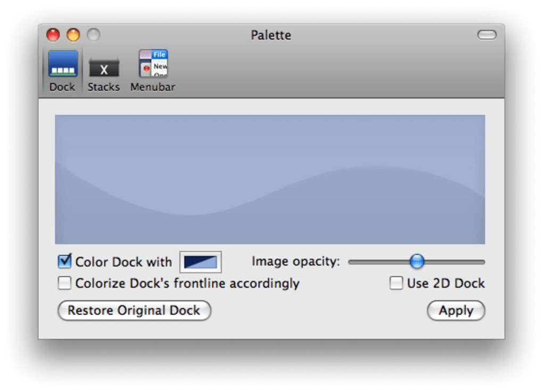
Task: Close the Palette window
Action: pos(53,35)
